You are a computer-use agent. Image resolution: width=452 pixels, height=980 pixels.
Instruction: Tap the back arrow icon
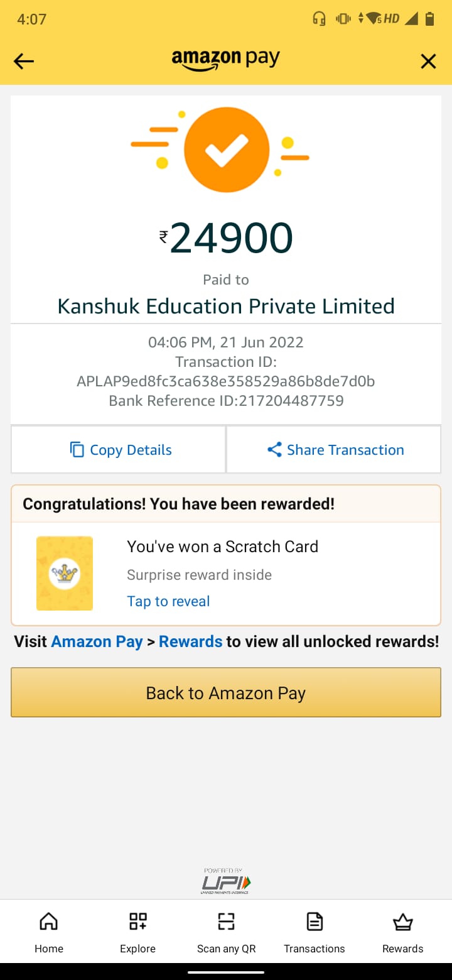point(24,61)
